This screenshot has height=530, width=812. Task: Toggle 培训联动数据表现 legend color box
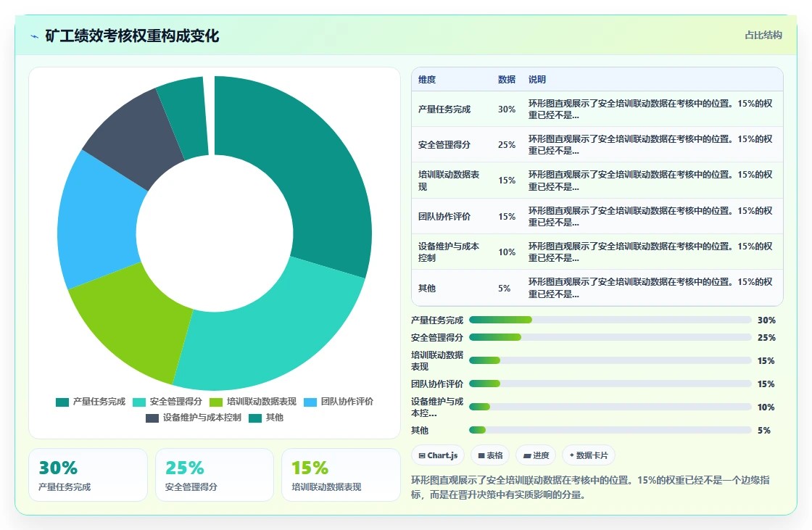216,402
